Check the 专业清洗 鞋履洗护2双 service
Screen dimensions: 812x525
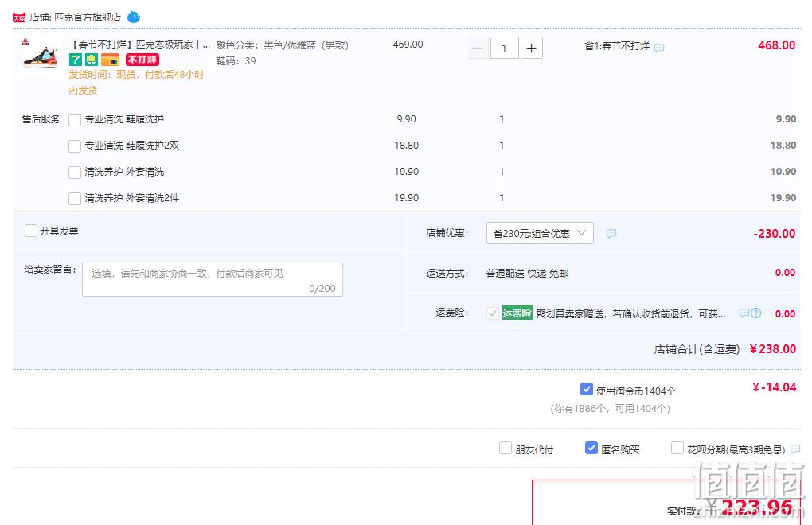(75, 146)
